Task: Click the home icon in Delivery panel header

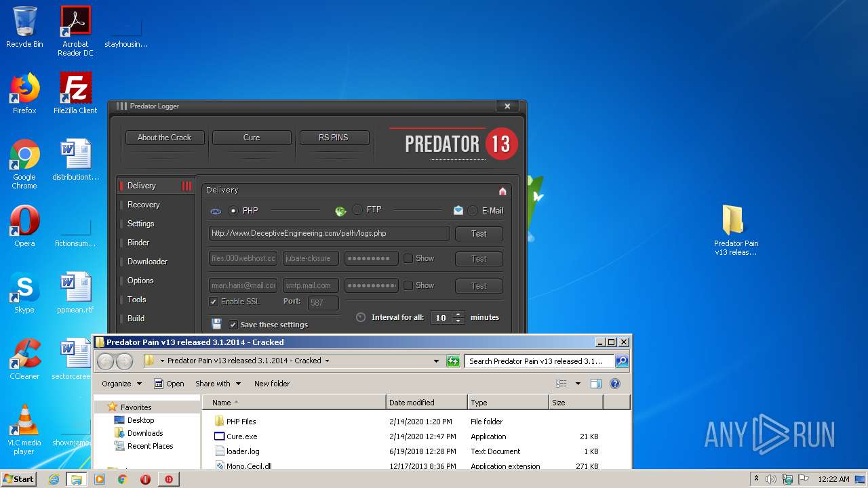Action: pos(502,191)
